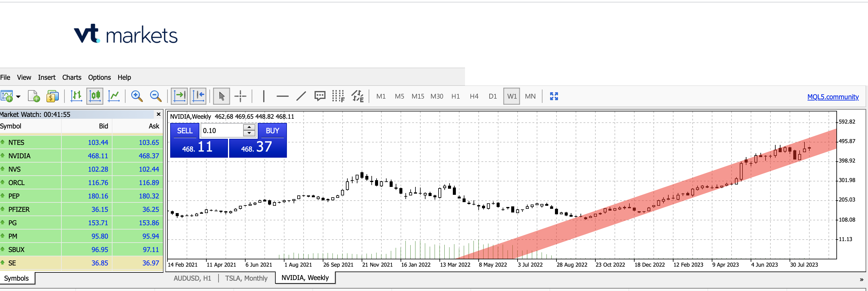Image resolution: width=868 pixels, height=291 pixels.
Task: Close the Market Watch panel
Action: (158, 114)
